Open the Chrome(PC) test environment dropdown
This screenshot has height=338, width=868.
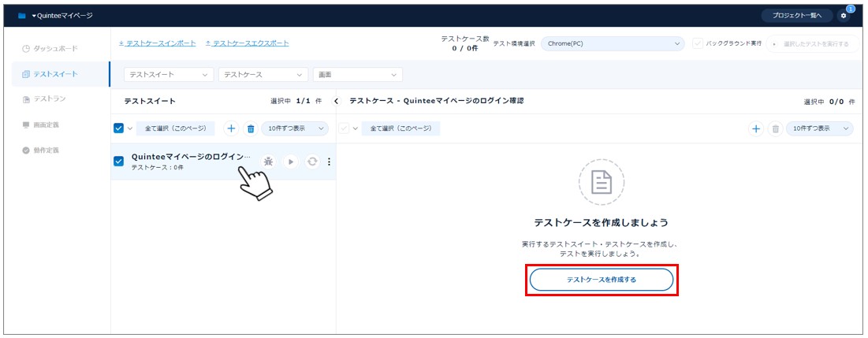[613, 43]
